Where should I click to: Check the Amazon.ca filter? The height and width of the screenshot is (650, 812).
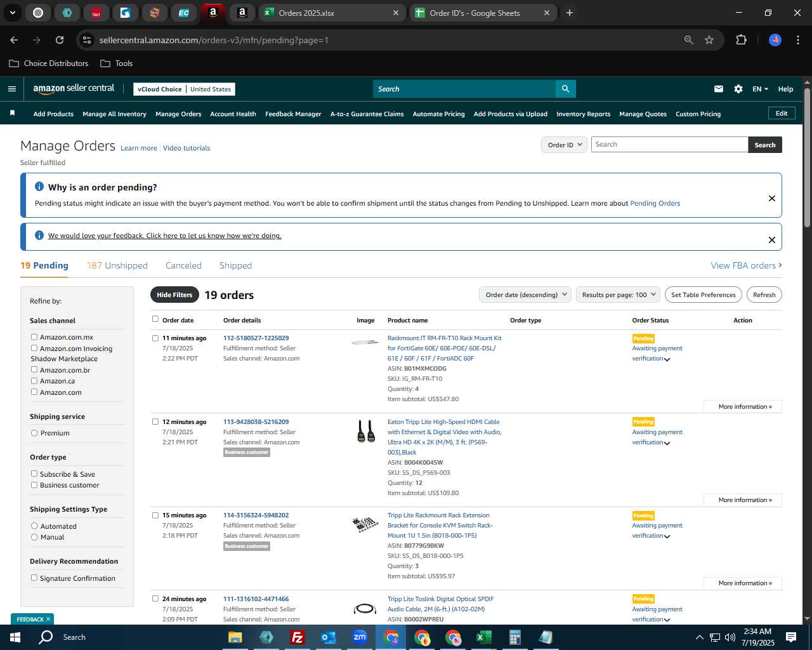click(x=34, y=381)
